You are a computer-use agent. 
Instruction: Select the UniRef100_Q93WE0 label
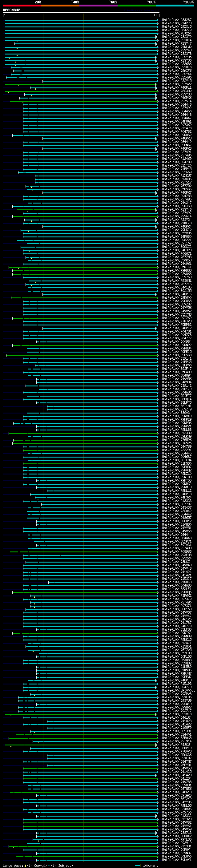(x=177, y=67)
